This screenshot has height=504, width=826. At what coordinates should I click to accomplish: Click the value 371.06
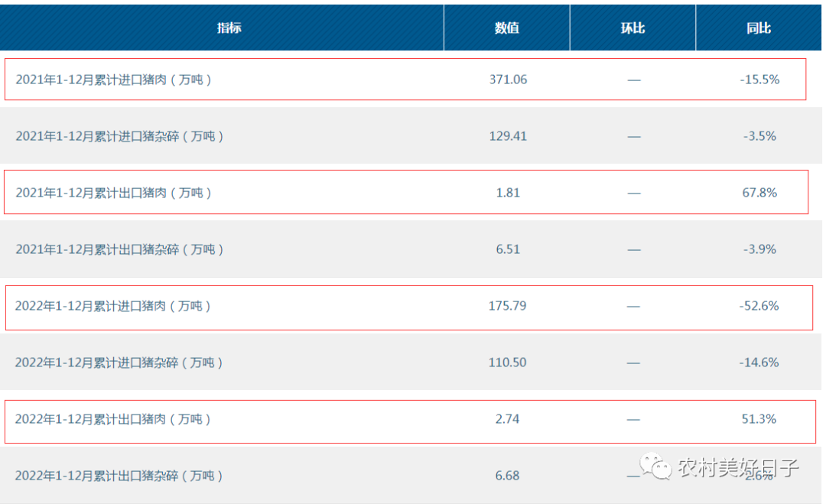pos(508,80)
